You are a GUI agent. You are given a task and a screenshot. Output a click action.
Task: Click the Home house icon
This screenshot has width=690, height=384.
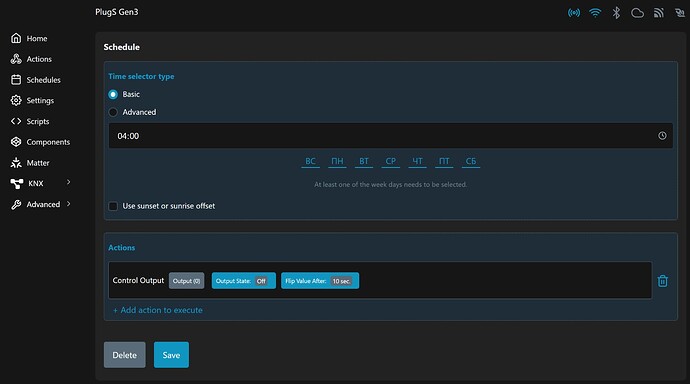coord(16,38)
